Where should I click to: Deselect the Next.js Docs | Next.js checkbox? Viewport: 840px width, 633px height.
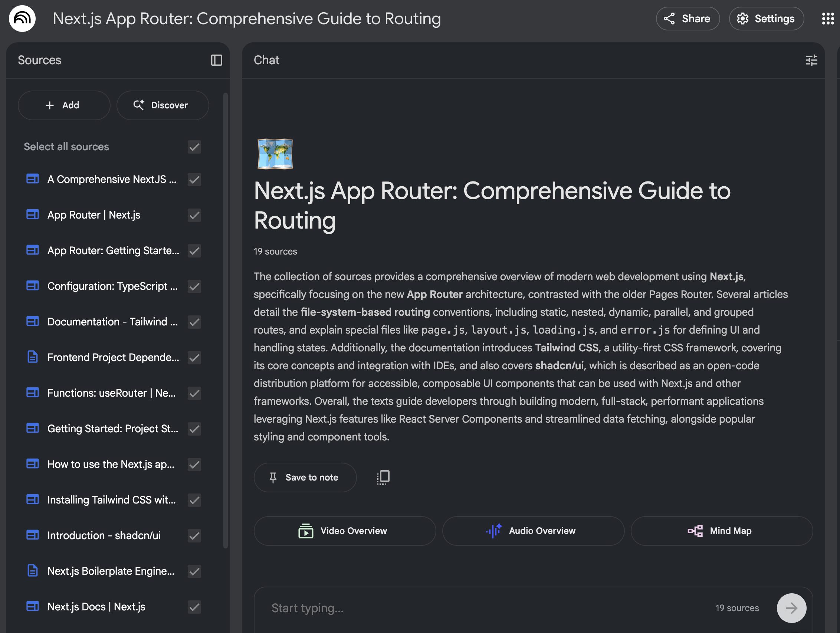click(x=194, y=607)
